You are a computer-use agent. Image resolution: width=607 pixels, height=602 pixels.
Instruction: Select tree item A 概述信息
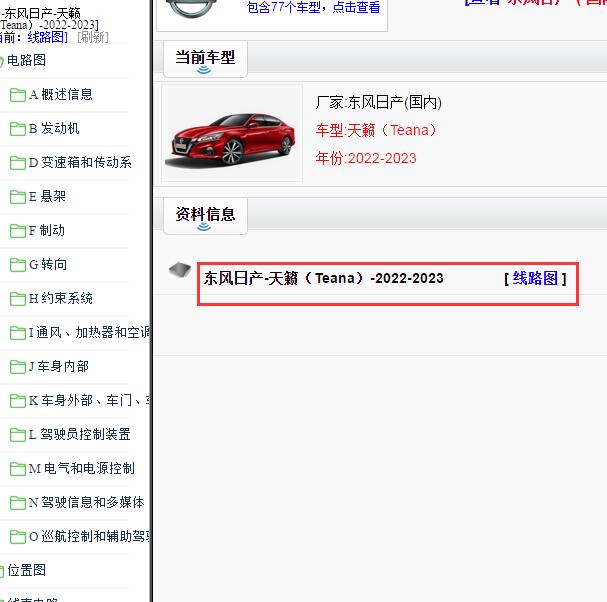pos(61,94)
